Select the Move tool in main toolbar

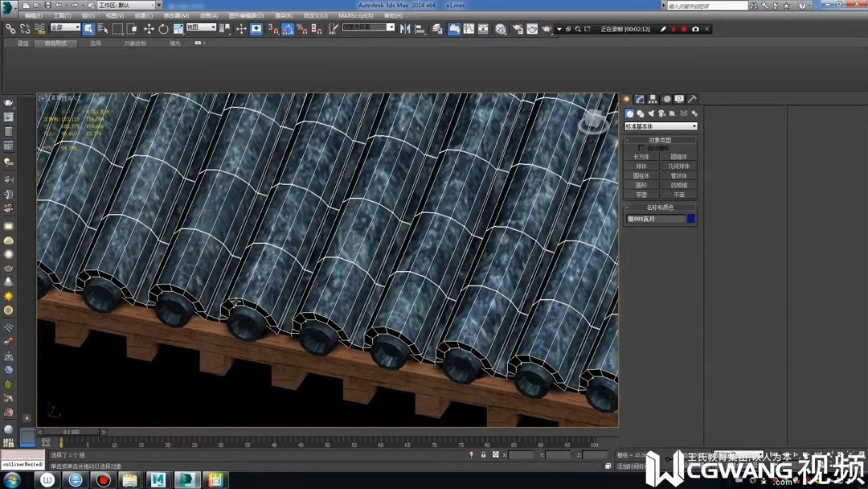(149, 29)
